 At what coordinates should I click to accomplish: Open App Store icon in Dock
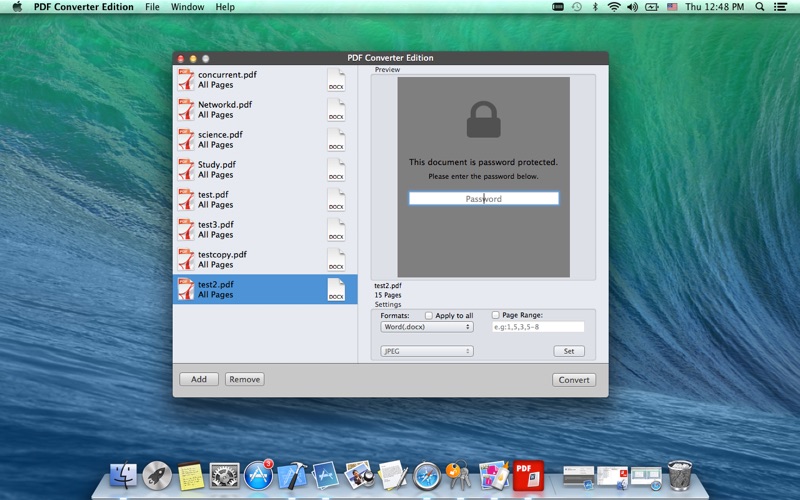click(x=258, y=476)
